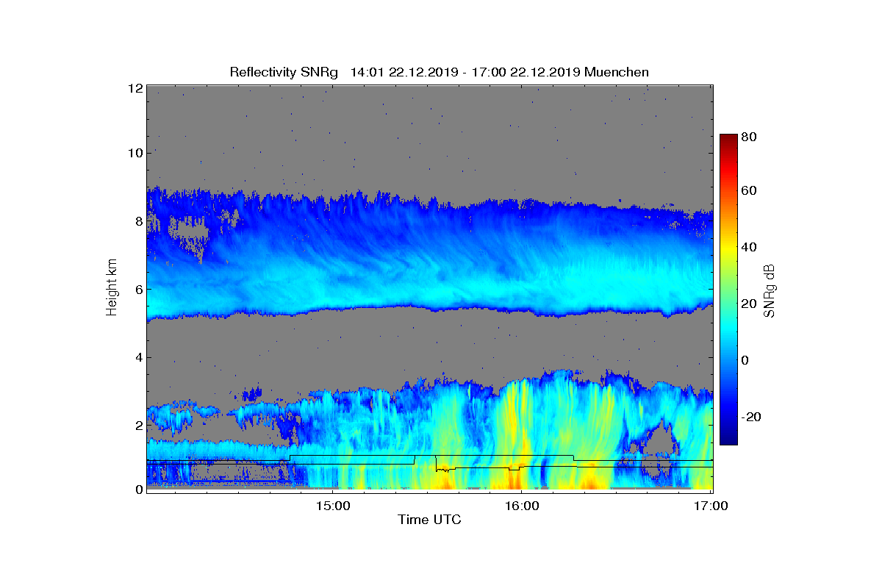882x588 pixels.
Task: Click the 'Height km' y-axis label
Action: pos(112,288)
